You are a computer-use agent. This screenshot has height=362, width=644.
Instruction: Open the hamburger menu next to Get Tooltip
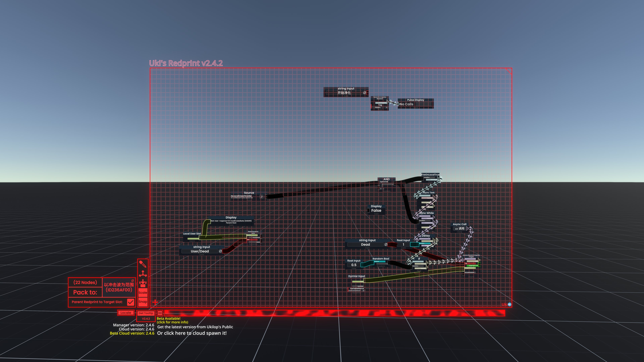(160, 313)
